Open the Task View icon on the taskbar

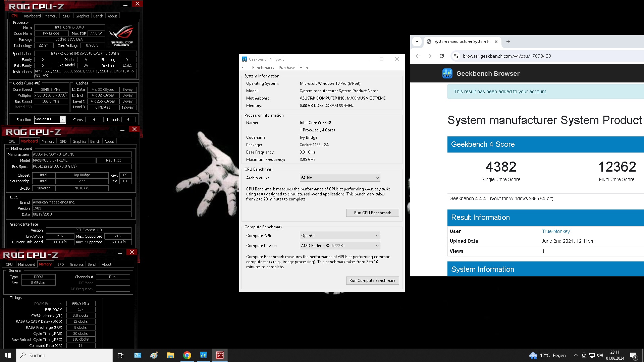121,355
